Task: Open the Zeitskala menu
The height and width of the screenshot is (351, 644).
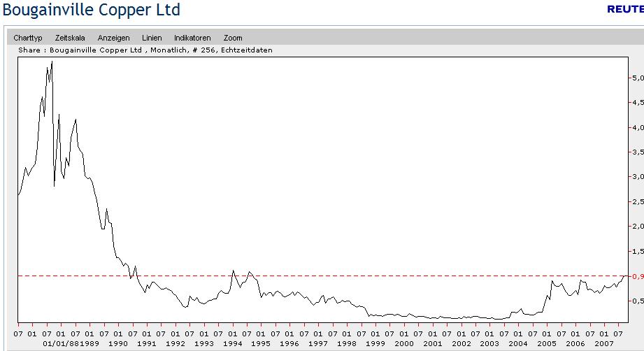Action: (x=70, y=38)
